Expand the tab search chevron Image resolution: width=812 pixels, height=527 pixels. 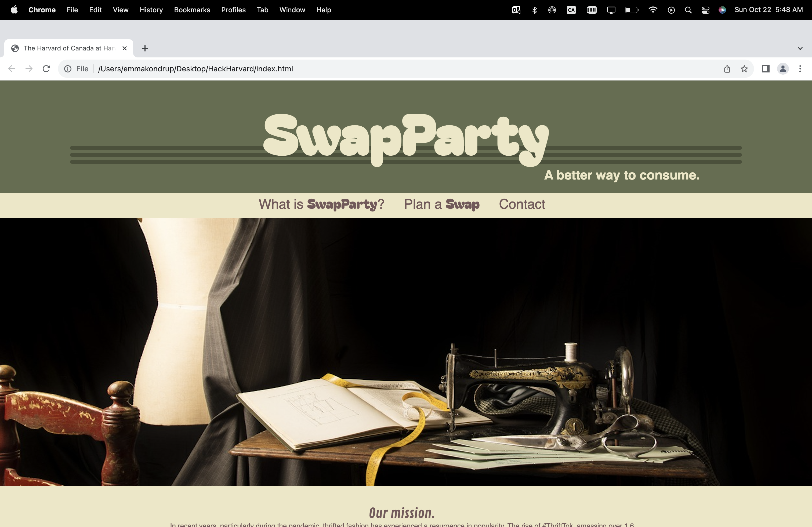coord(800,48)
